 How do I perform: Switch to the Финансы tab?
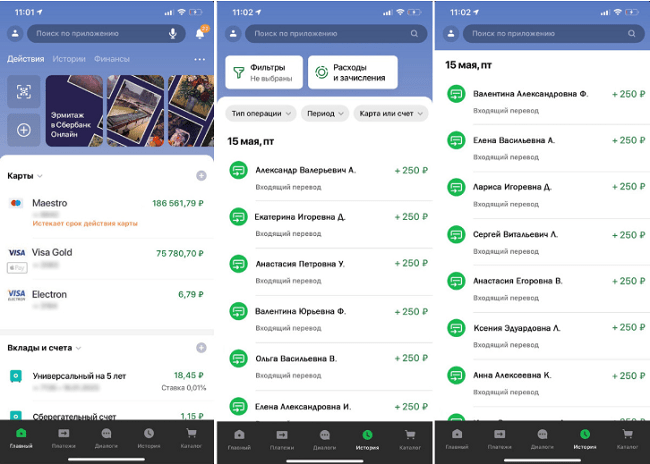[x=112, y=59]
